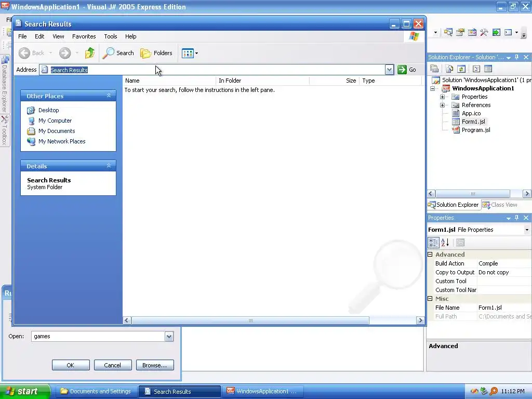Collapse the Details section chevron

109,166
